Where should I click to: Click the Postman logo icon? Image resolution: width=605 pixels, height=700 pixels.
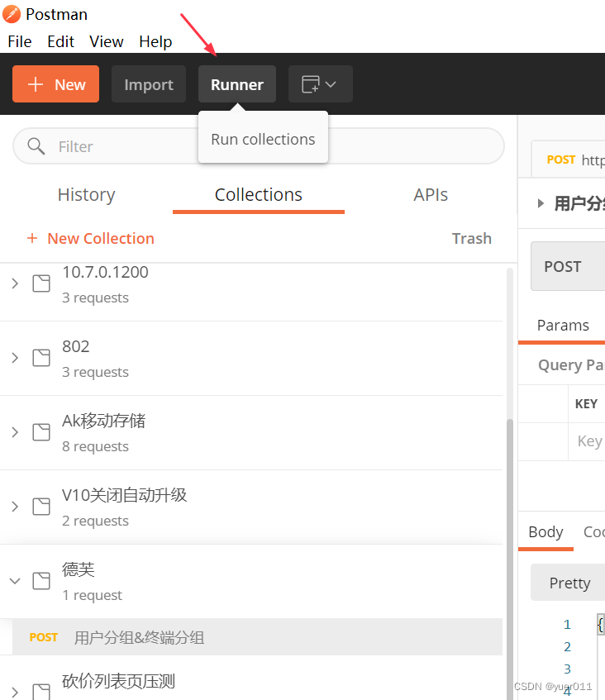(12, 14)
